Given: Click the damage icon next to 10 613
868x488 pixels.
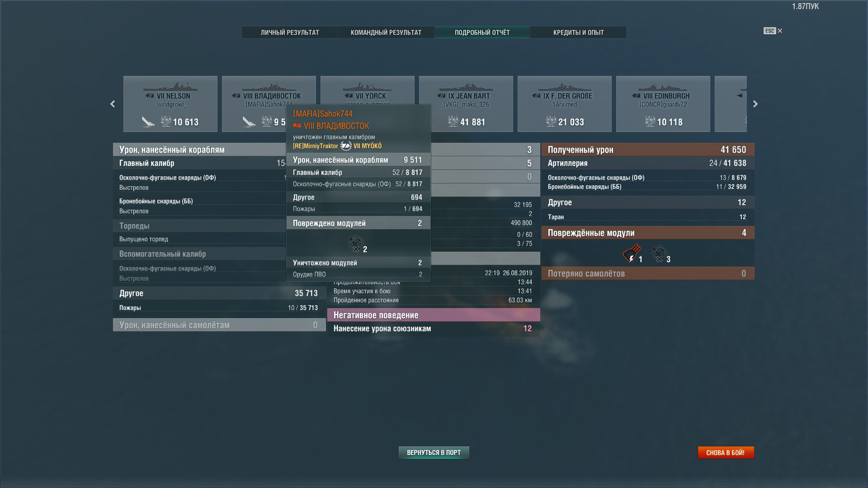Looking at the screenshot, I should [x=166, y=121].
